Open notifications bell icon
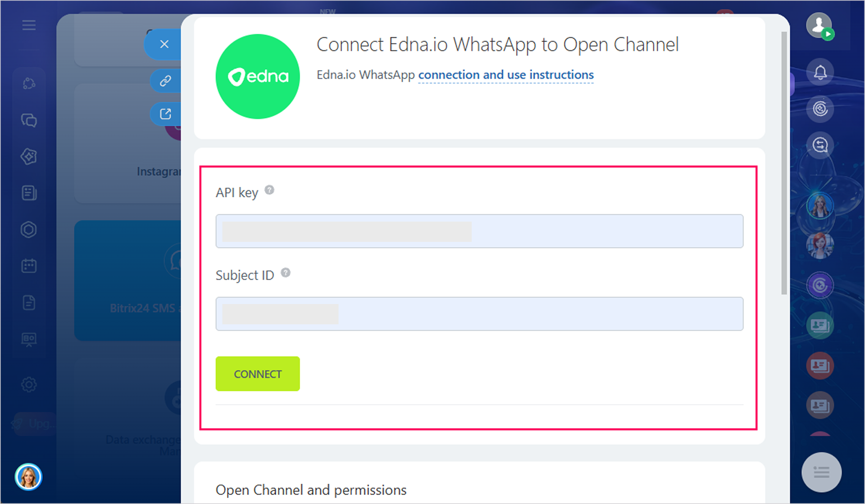Viewport: 865px width, 504px height. point(820,73)
